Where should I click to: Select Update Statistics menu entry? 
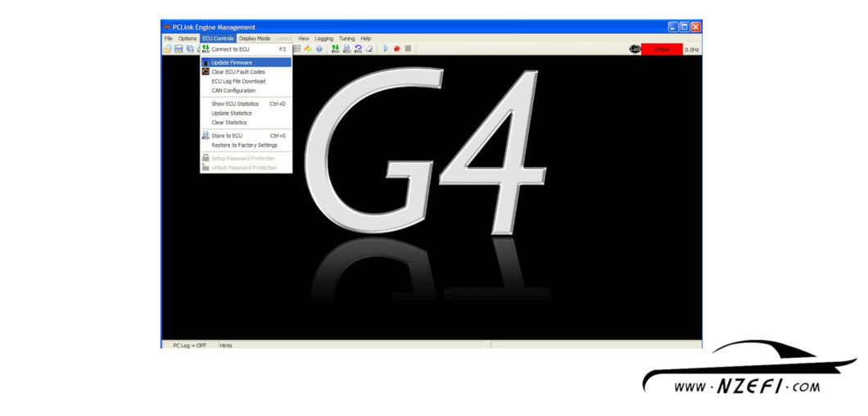[x=246, y=113]
